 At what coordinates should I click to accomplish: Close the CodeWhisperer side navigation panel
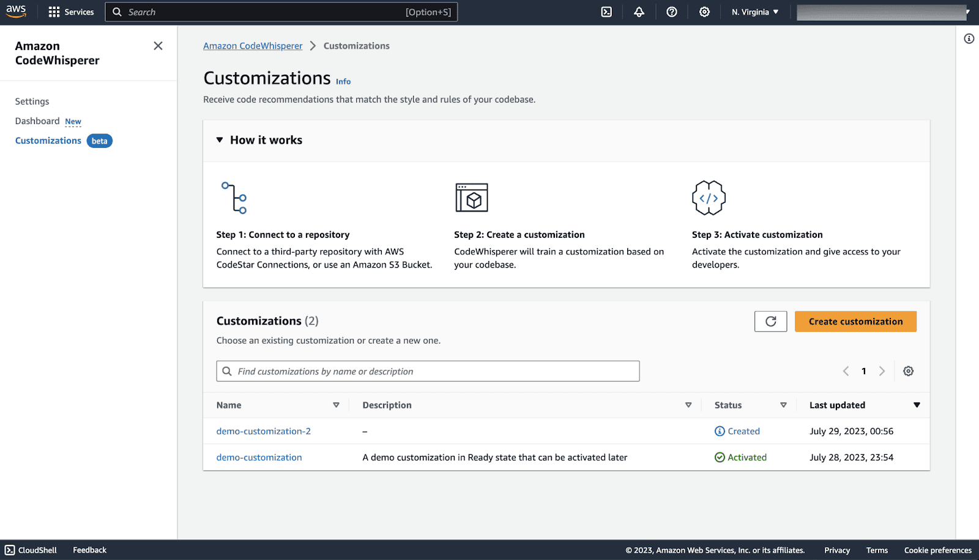(x=158, y=46)
